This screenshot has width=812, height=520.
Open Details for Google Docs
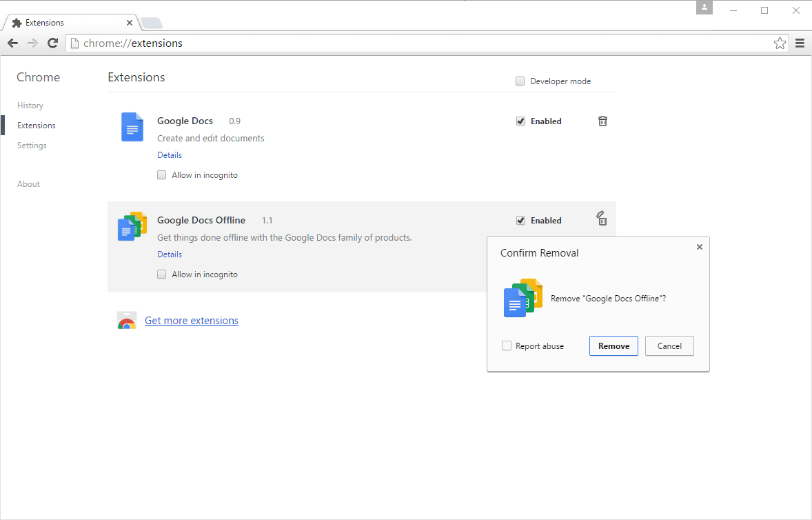[170, 155]
